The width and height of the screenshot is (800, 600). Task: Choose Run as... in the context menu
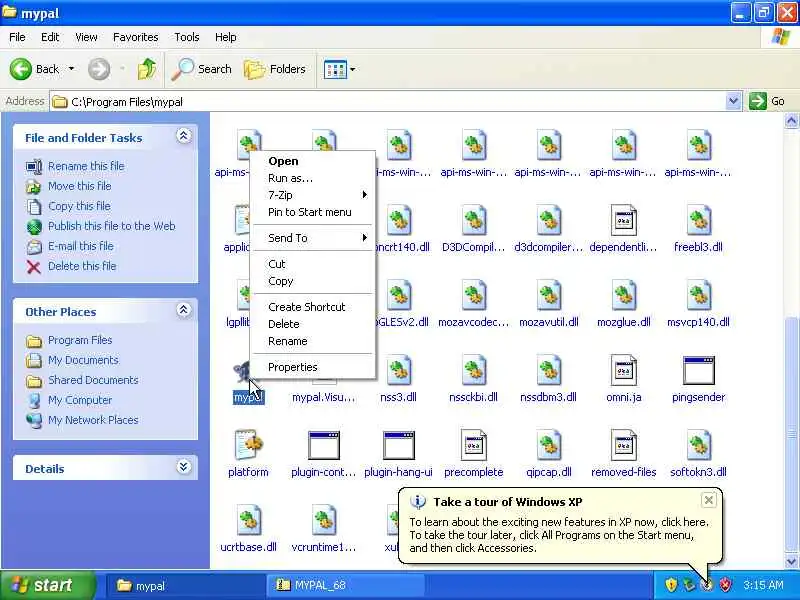pyautogui.click(x=312, y=178)
